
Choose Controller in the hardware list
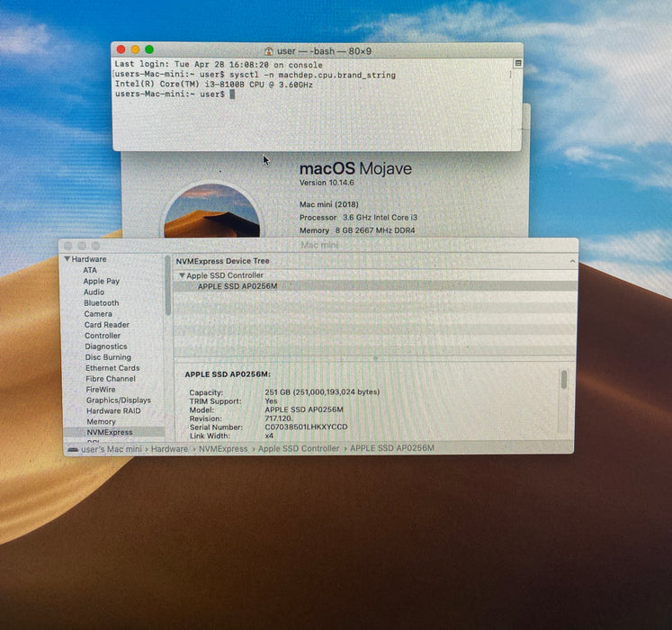click(x=103, y=336)
